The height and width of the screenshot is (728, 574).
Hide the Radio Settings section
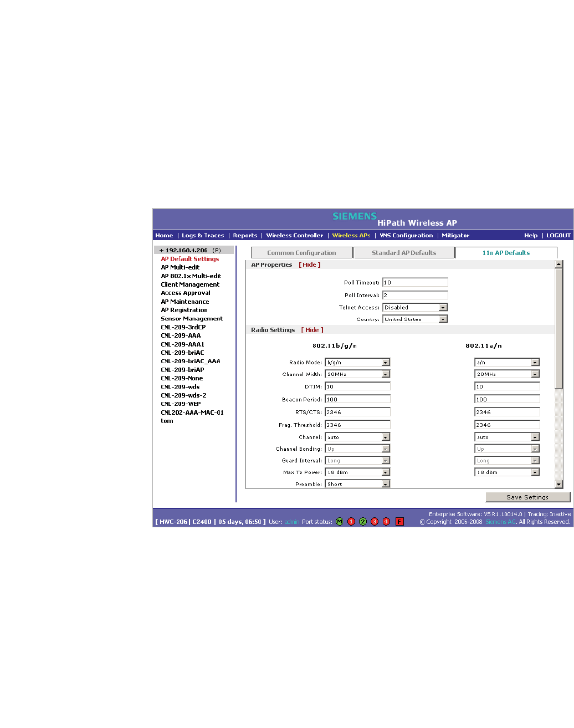tap(312, 330)
